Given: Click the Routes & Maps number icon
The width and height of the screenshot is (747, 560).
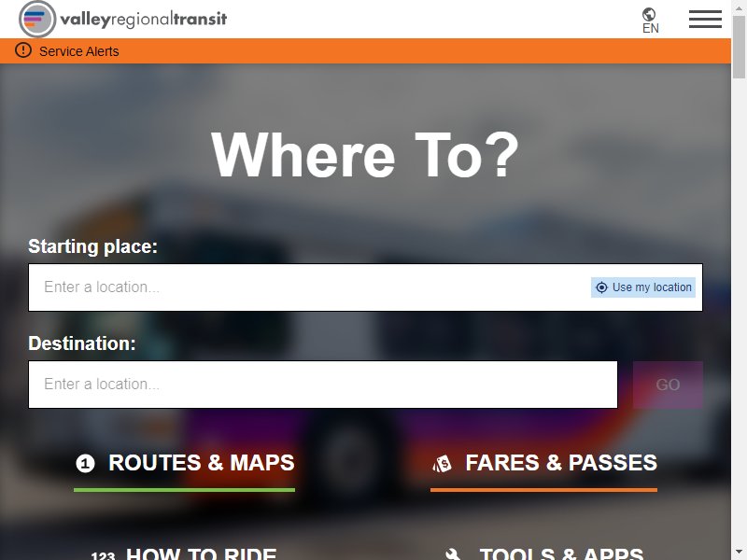Looking at the screenshot, I should pyautogui.click(x=85, y=463).
